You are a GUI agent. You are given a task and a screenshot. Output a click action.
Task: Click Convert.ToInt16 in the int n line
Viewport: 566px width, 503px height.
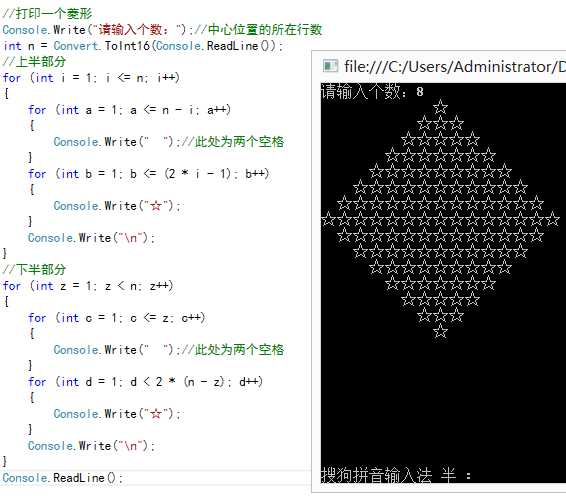(102, 46)
